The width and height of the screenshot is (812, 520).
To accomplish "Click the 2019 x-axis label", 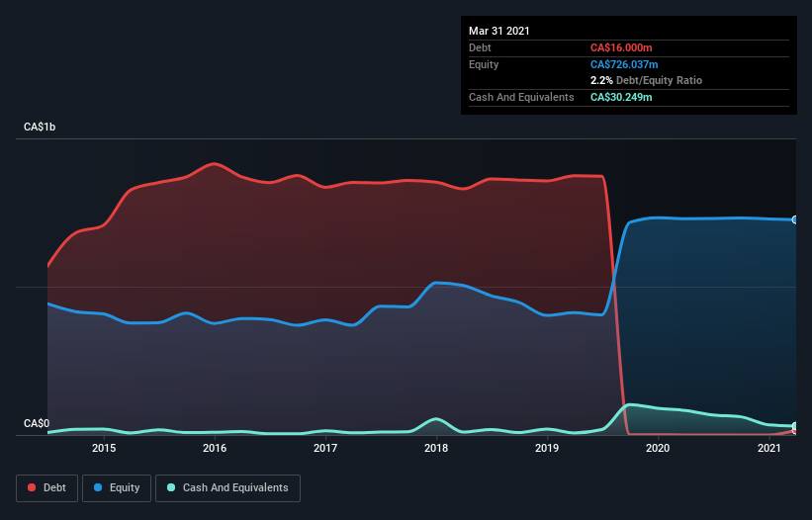I will tap(547, 448).
